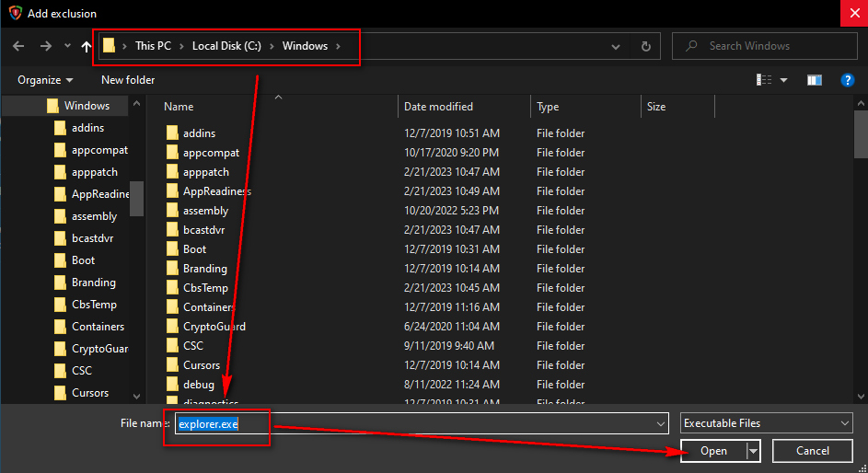Click AppReadiness folder icon in list

point(173,190)
